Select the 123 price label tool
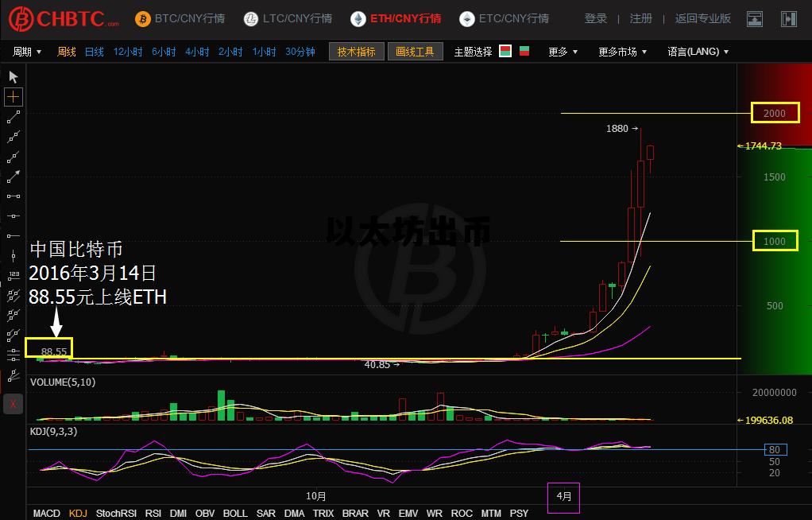The width and height of the screenshot is (812, 520). 14,275
